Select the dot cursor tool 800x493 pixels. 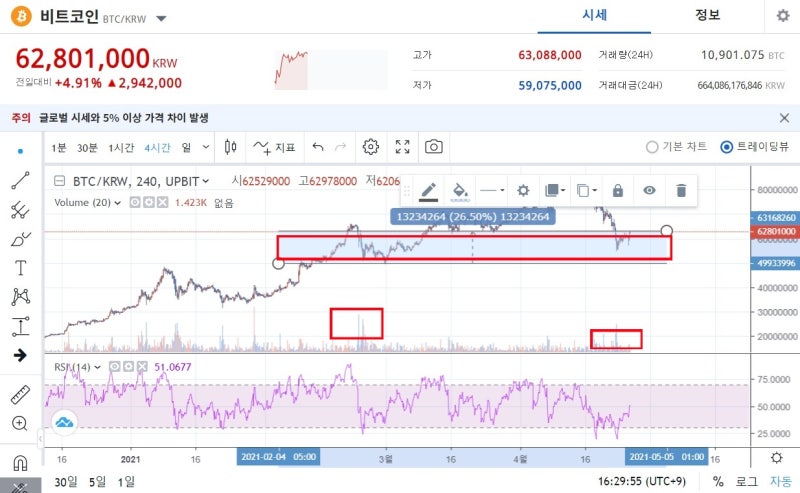point(20,151)
